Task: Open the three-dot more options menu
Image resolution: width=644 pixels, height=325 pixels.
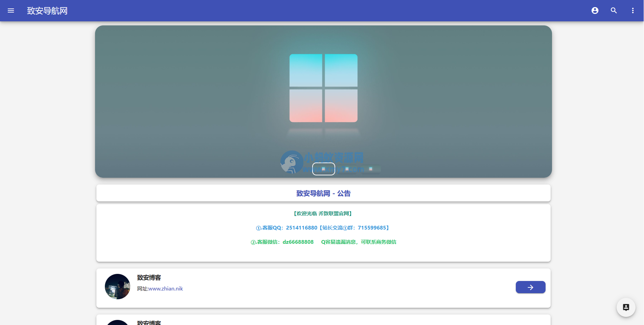Action: 633,10
